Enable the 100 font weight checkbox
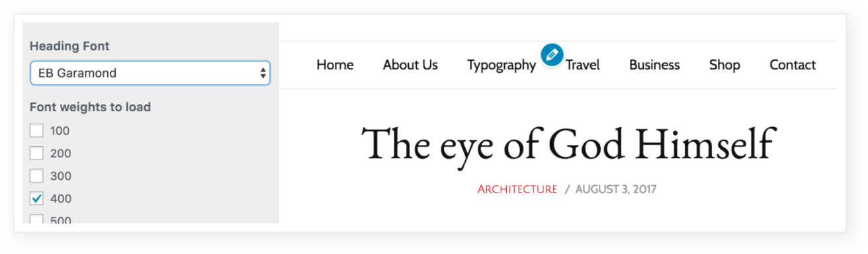Image resolution: width=868 pixels, height=254 pixels. [36, 131]
